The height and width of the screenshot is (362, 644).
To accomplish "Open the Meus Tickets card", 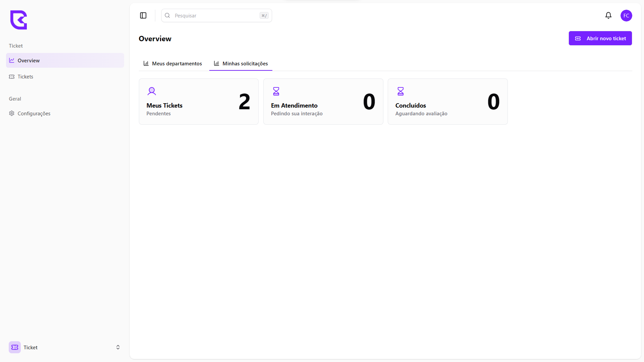I will point(199,102).
